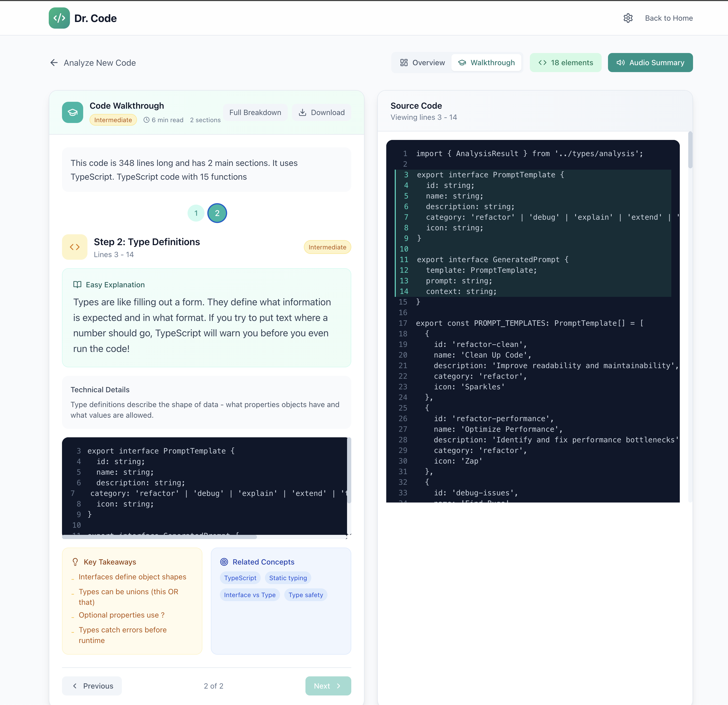Jump to walkthrough step 1 circle
Screen dimensions: 728x705
click(x=196, y=213)
